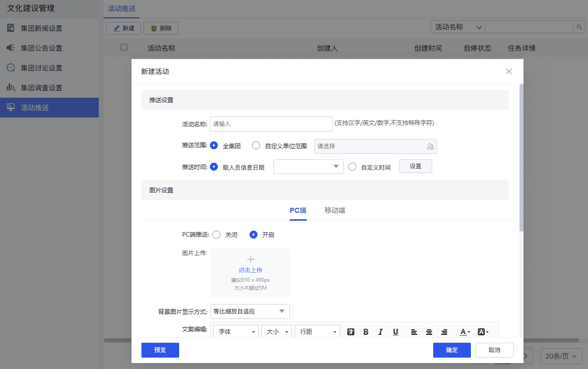Viewport: 588px width, 369px height.
Task: Click 点击上传 upload link
Action: [x=251, y=270]
